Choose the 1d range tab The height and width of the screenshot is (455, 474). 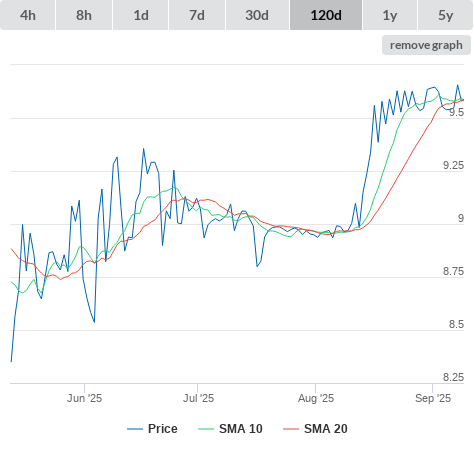point(141,15)
